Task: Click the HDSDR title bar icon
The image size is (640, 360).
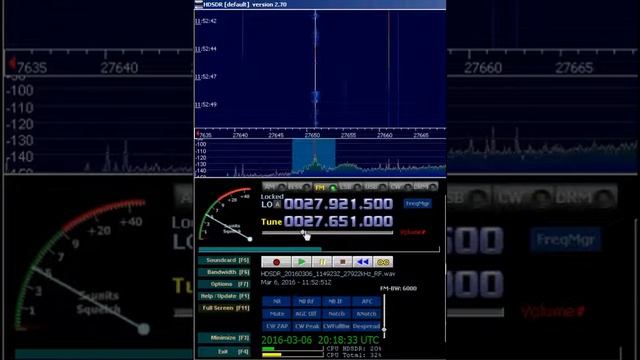Action: pos(198,4)
